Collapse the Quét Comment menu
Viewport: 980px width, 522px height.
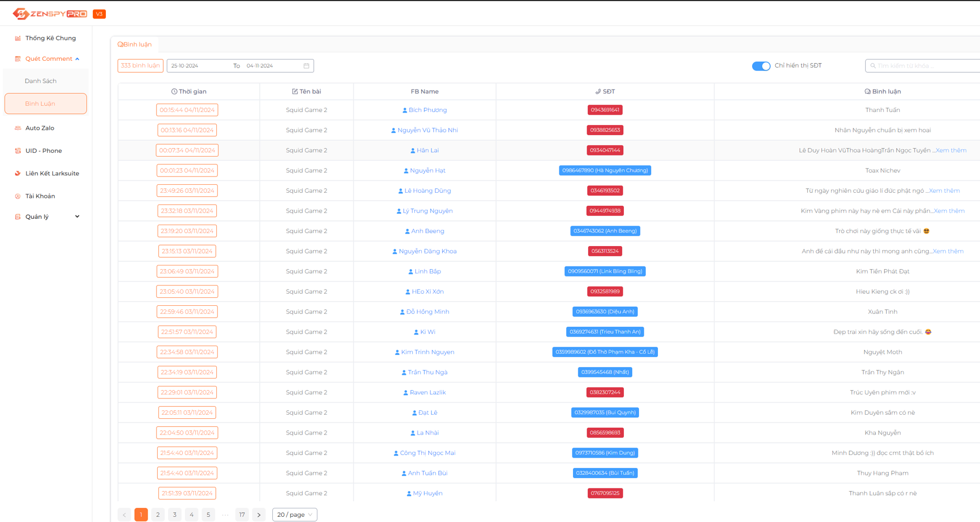click(78, 59)
